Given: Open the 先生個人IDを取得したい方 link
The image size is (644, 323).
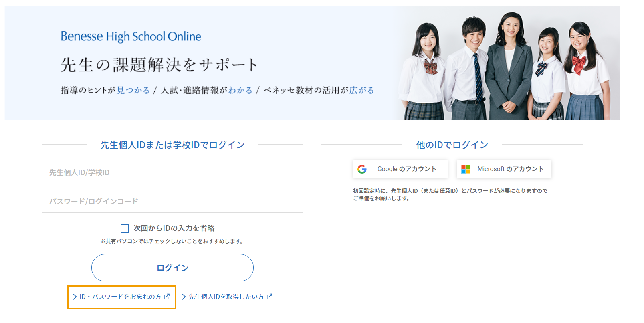Looking at the screenshot, I should click(227, 297).
